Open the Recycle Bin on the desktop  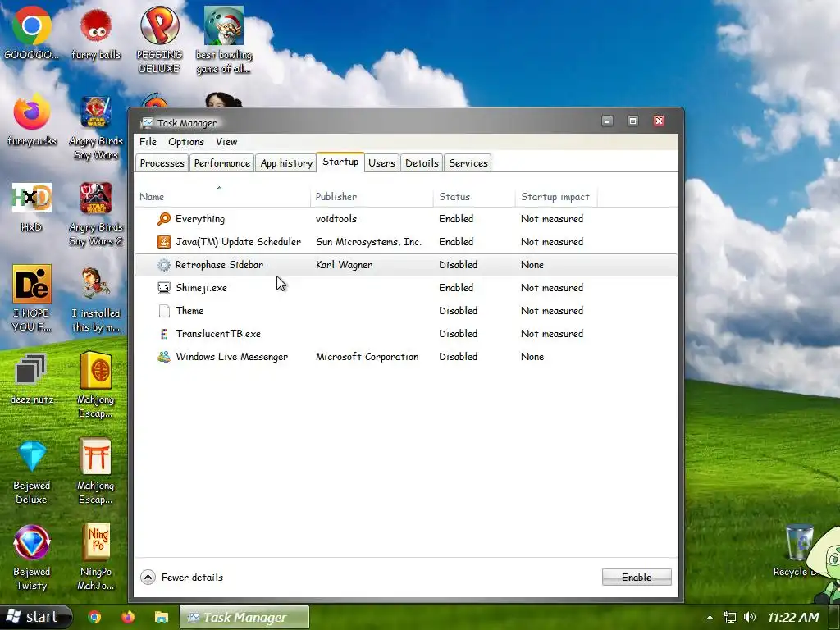point(798,543)
